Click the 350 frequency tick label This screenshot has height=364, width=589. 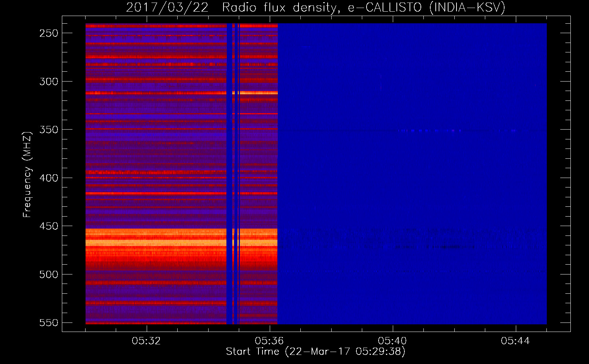coord(49,130)
